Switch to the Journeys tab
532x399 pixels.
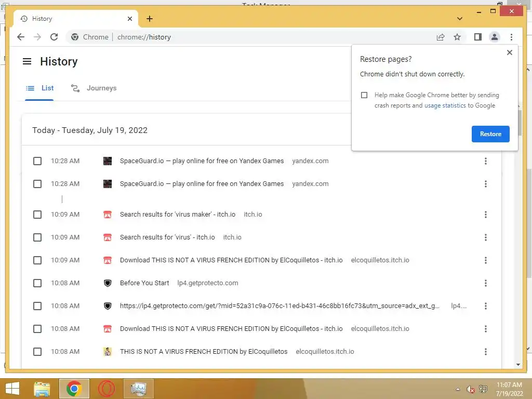pos(94,88)
